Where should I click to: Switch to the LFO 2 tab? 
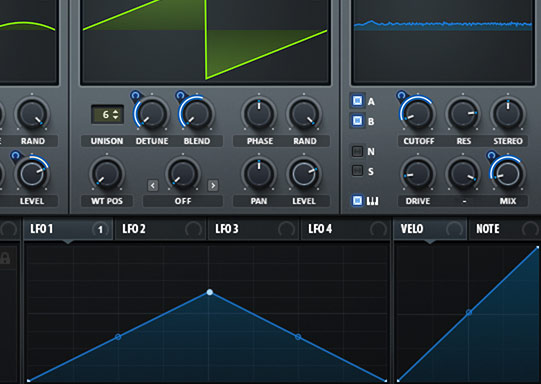pyautogui.click(x=160, y=229)
